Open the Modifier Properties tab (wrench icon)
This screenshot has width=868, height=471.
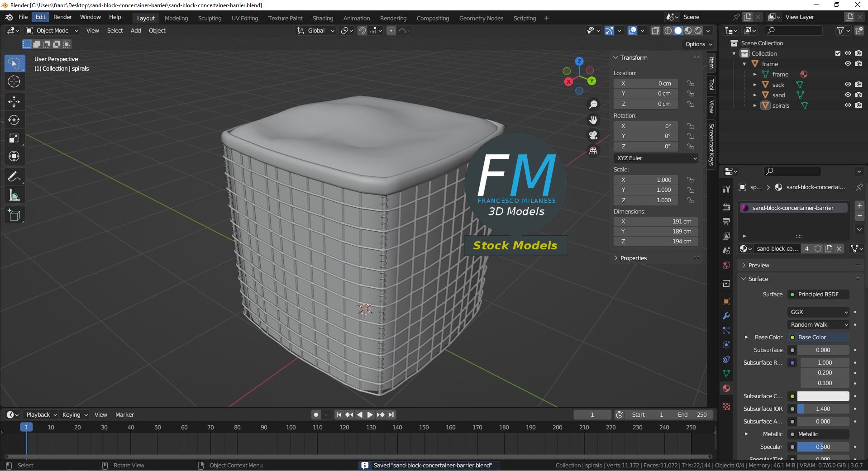point(726,316)
